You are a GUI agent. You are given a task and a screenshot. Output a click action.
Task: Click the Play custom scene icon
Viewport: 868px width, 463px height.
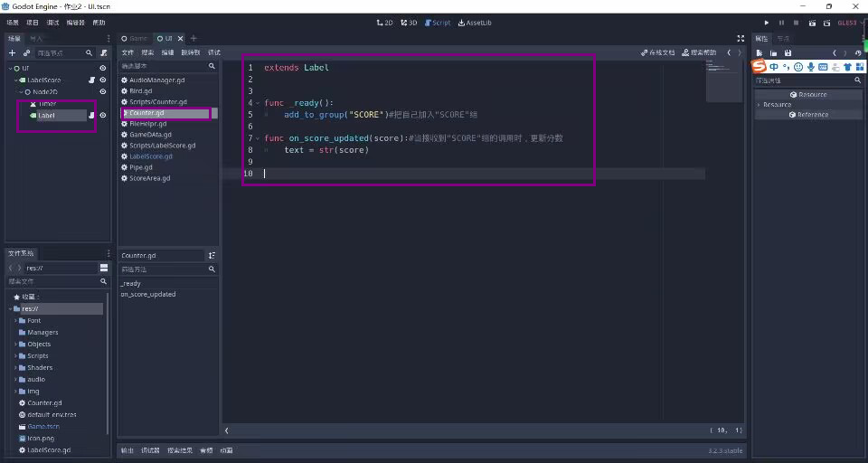coord(825,23)
